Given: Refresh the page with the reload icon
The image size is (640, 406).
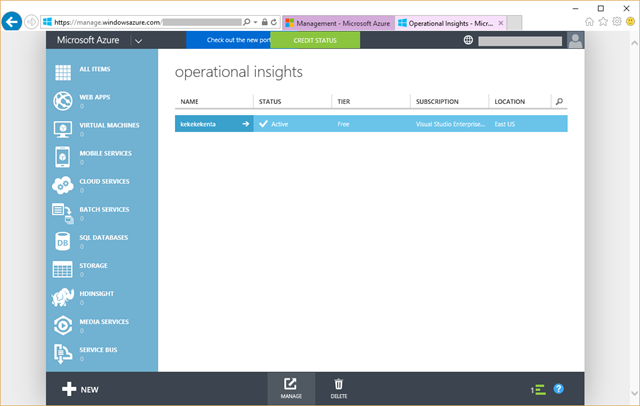Looking at the screenshot, I should (x=274, y=22).
